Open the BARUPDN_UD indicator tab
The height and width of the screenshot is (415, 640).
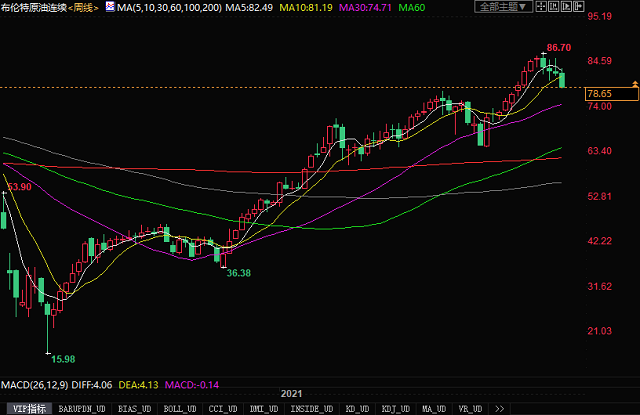coord(82,409)
